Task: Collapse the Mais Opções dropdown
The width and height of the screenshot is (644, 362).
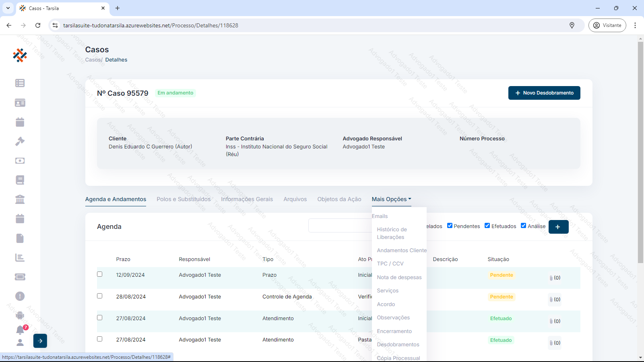Action: pyautogui.click(x=391, y=199)
